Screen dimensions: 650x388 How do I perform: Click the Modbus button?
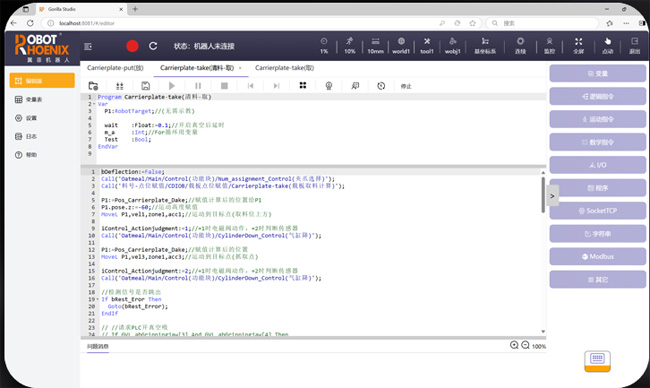coord(597,257)
